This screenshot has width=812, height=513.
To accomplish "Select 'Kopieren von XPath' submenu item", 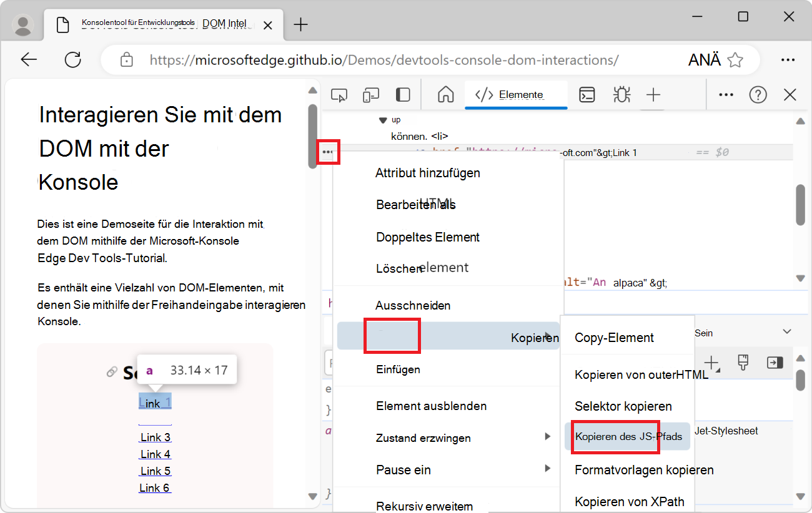I will click(630, 502).
